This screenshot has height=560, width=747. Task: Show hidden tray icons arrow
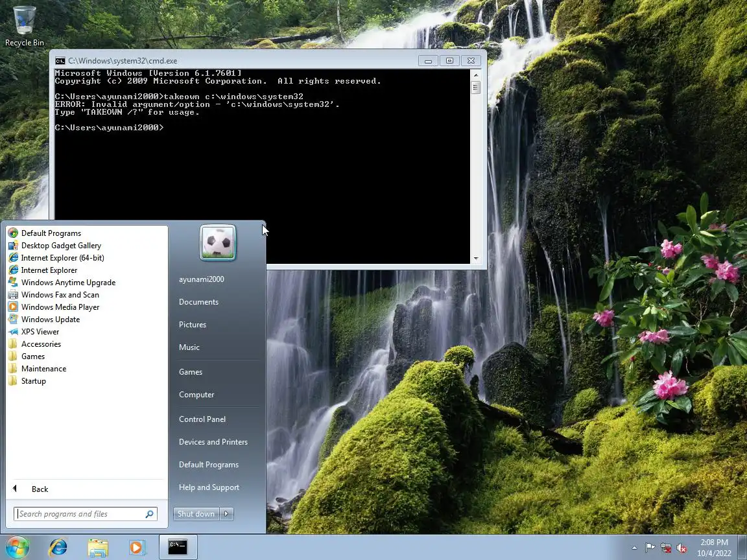634,548
